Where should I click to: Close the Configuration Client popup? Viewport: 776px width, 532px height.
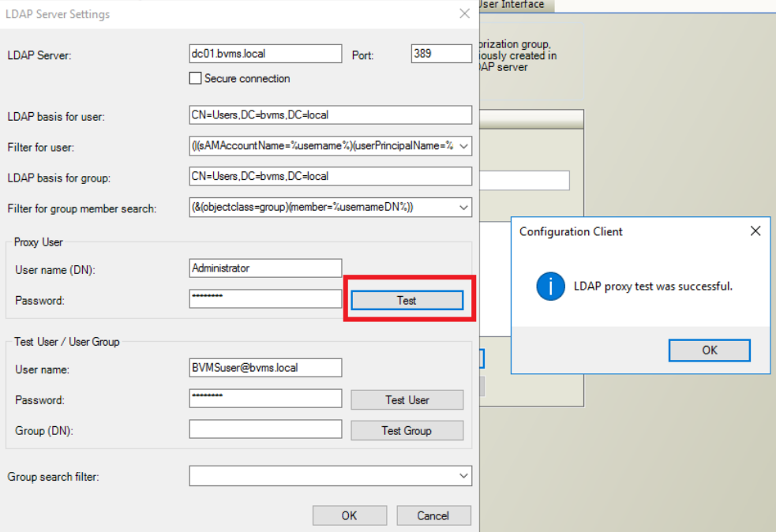[x=755, y=231]
